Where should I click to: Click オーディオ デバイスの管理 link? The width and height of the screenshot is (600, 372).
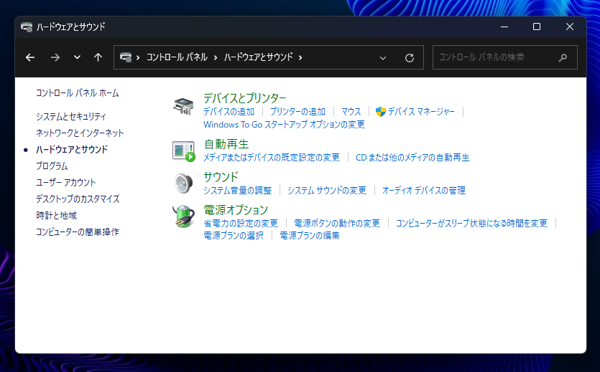(424, 190)
